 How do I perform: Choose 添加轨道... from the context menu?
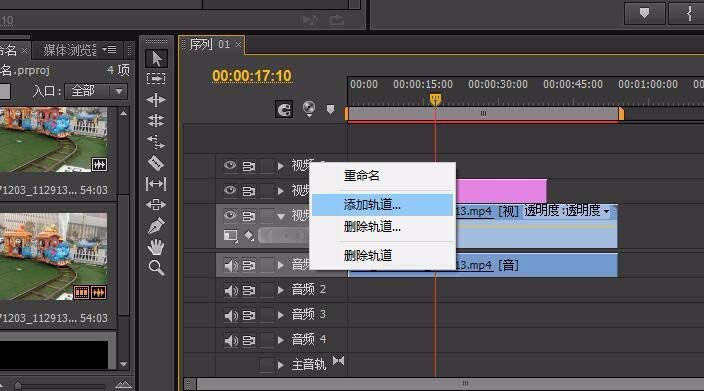383,205
